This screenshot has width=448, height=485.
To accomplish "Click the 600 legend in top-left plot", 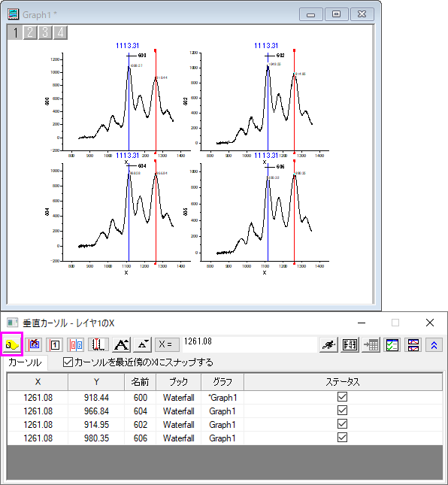I will (x=136, y=56).
